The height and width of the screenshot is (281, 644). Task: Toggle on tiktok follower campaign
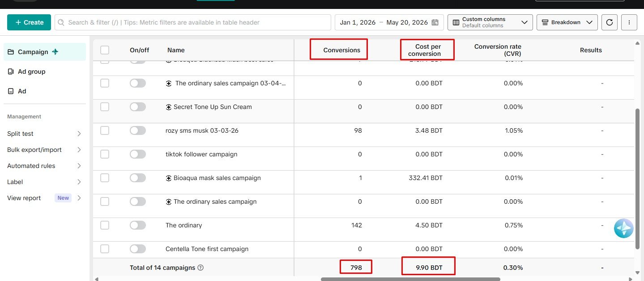tap(138, 154)
